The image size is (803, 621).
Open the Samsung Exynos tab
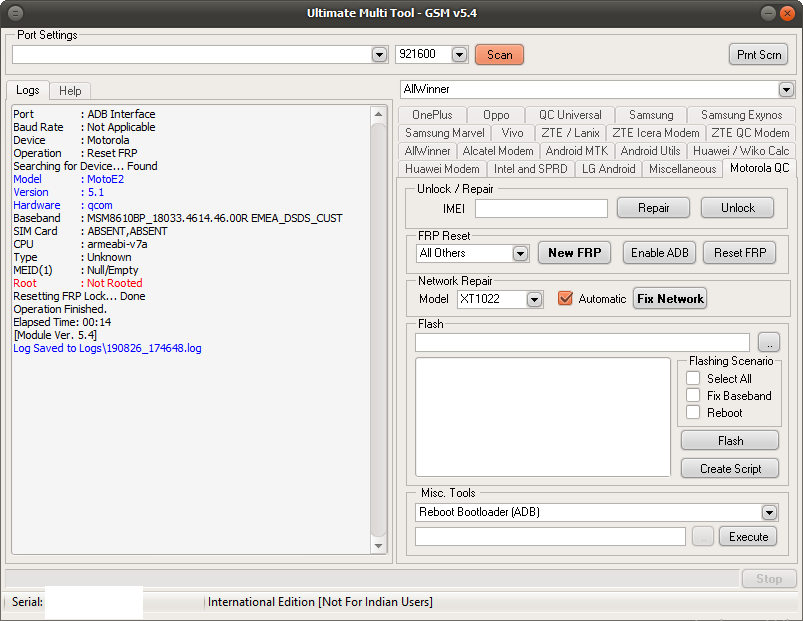pyautogui.click(x=741, y=115)
